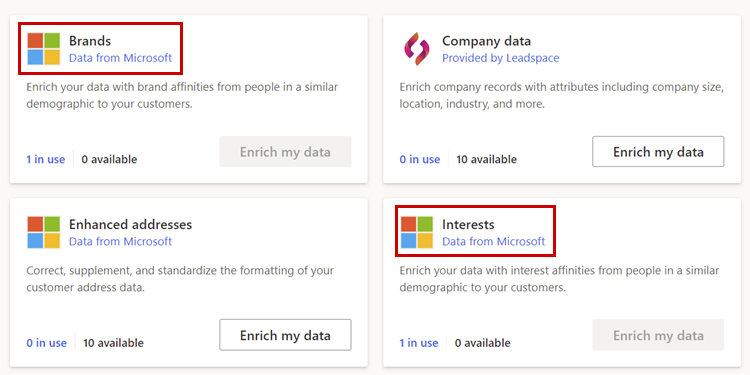This screenshot has width=750, height=375.
Task: Click the Microsoft logo on Enhanced addresses card
Action: pos(44,232)
